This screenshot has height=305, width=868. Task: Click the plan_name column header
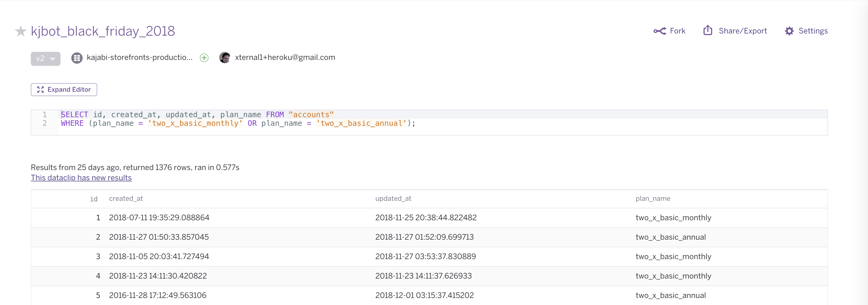pos(652,199)
